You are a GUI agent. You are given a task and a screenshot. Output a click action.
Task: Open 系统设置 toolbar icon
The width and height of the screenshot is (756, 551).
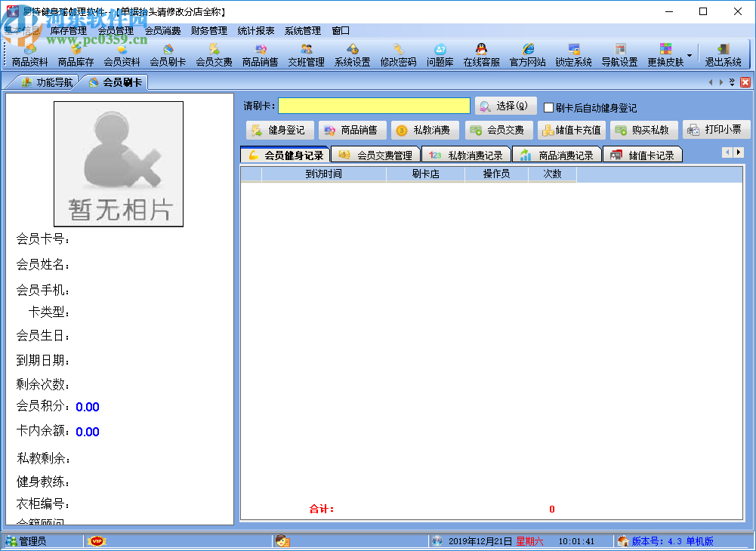[x=353, y=55]
